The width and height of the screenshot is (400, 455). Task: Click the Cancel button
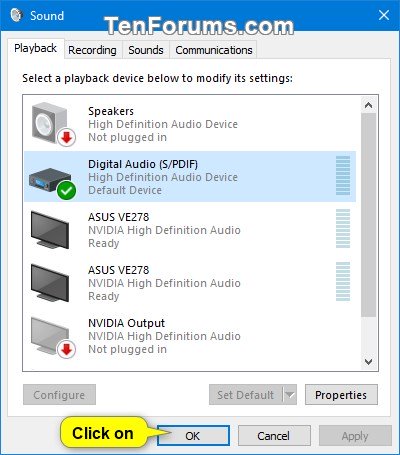coord(274,435)
